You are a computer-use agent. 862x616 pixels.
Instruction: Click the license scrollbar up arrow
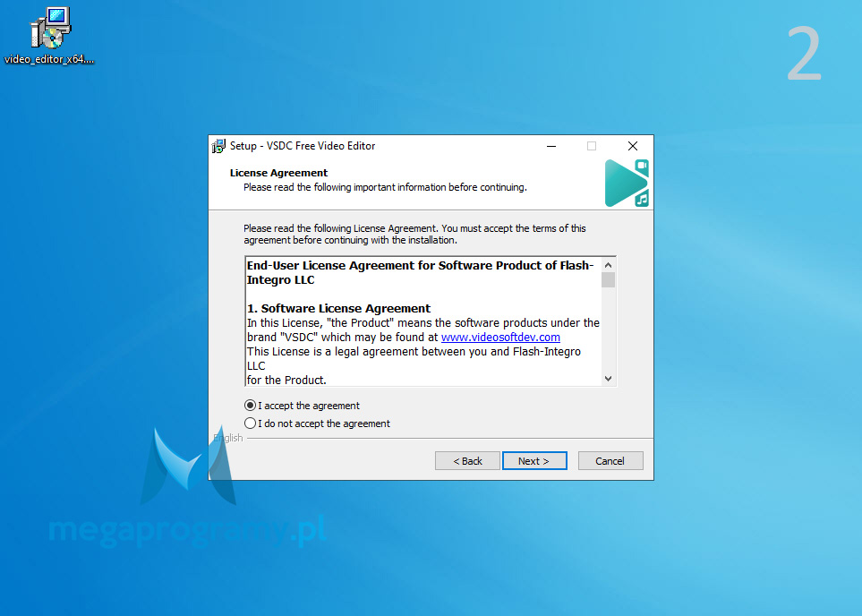pyautogui.click(x=608, y=265)
